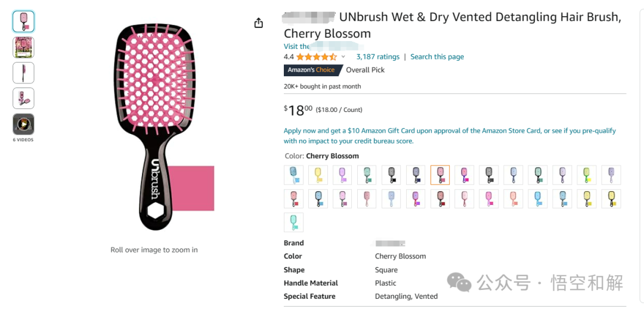The height and width of the screenshot is (309, 644).
Task: Play the product videos thumbnail
Action: tap(23, 124)
